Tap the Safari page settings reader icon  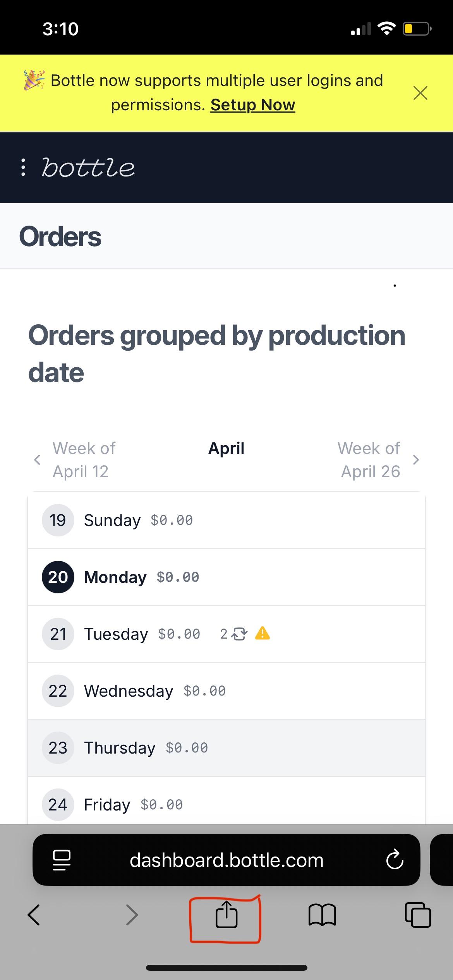pos(61,860)
